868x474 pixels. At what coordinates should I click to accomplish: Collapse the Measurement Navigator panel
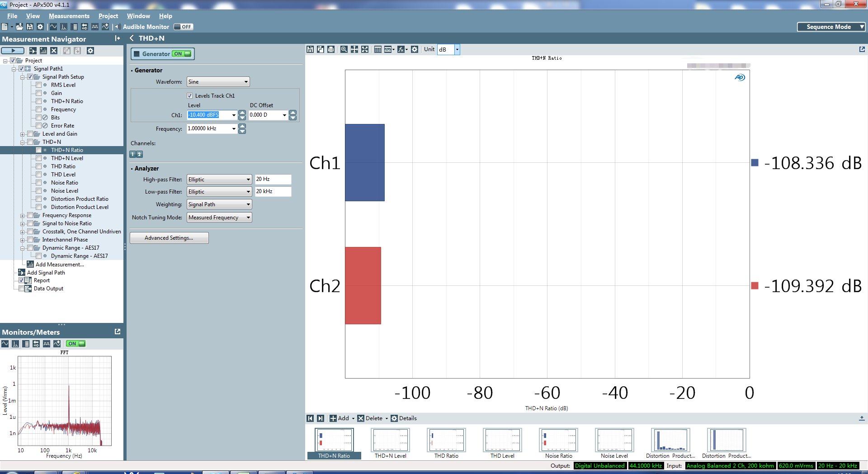tap(118, 38)
